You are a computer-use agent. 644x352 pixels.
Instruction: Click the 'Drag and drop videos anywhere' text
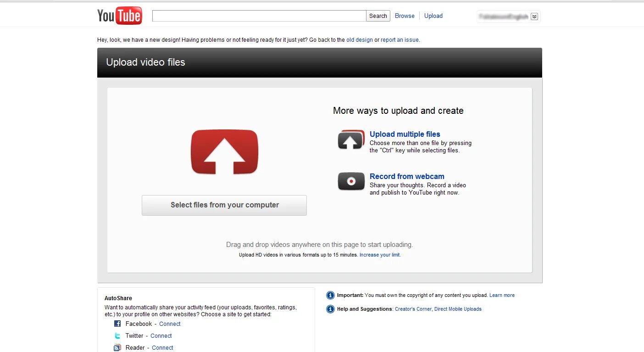[x=319, y=245]
